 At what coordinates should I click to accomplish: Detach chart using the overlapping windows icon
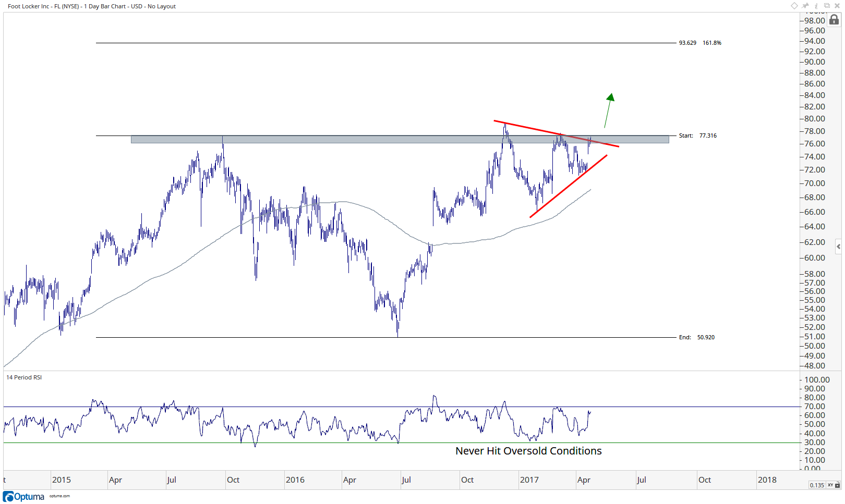point(827,6)
